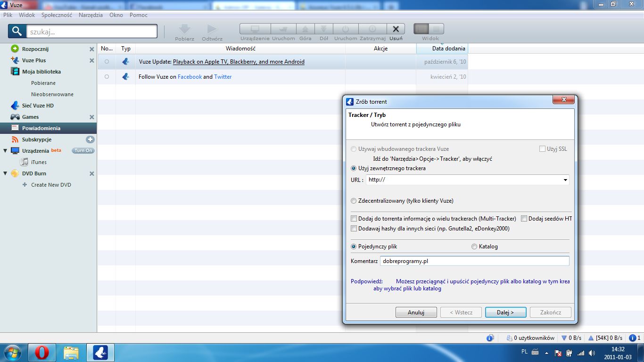Click the Zatrzymaj stop icon
Viewport: 644px width, 362px height.
click(372, 29)
